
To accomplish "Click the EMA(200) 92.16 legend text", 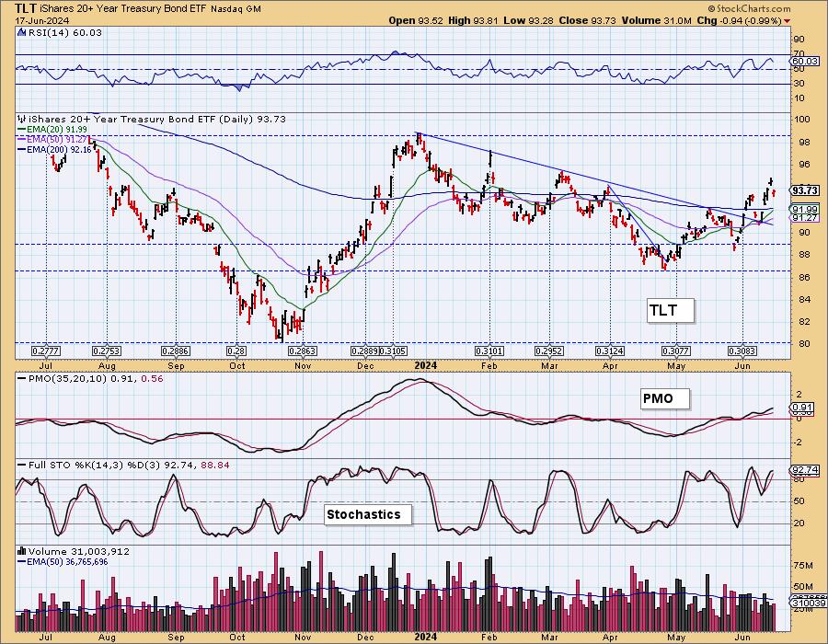I will pyautogui.click(x=61, y=149).
